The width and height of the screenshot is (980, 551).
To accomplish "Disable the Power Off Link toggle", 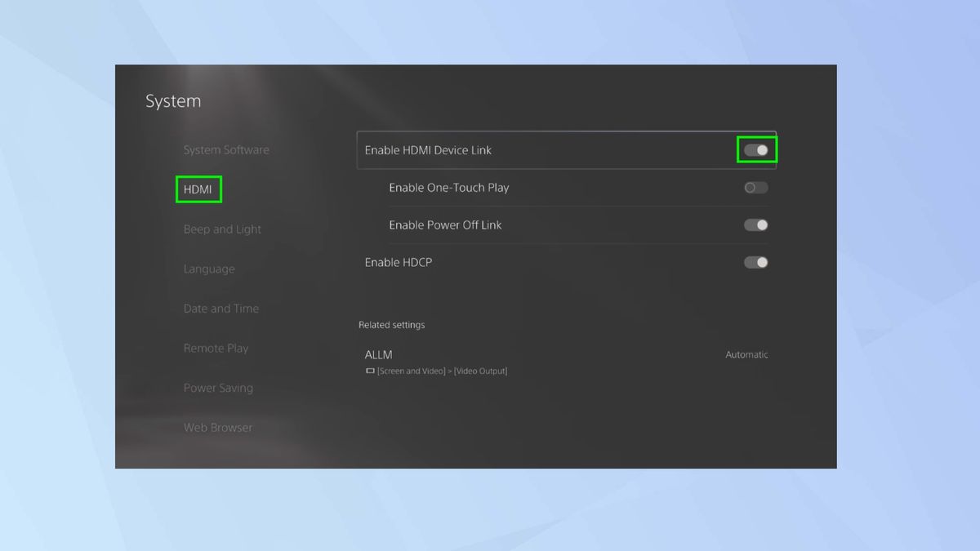I will (x=755, y=224).
